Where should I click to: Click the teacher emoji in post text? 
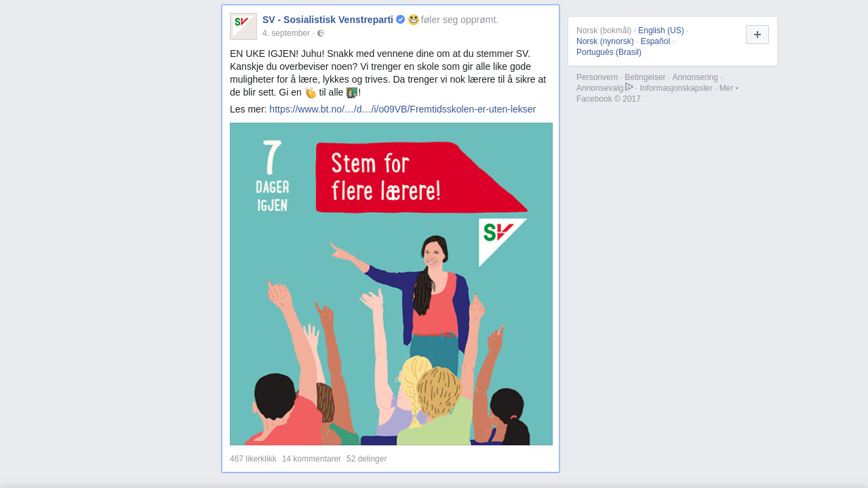click(x=352, y=92)
